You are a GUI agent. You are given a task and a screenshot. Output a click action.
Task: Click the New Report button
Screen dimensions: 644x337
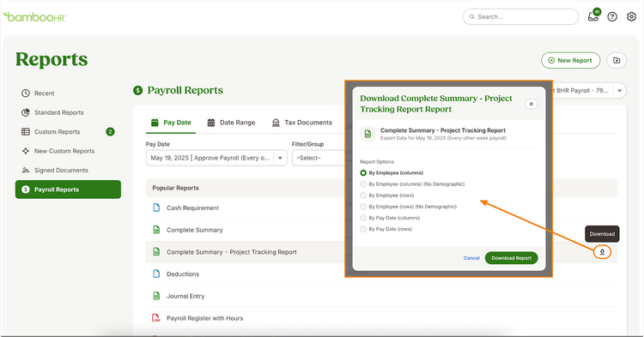(x=570, y=60)
